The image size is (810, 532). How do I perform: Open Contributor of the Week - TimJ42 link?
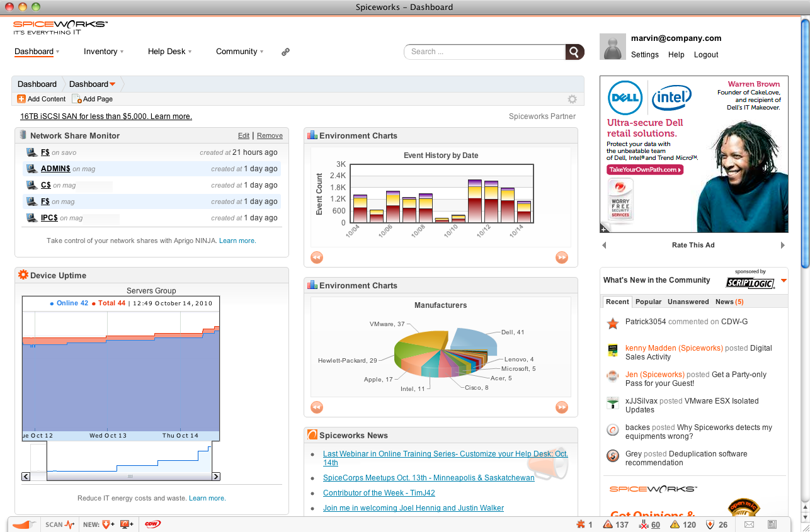(379, 493)
